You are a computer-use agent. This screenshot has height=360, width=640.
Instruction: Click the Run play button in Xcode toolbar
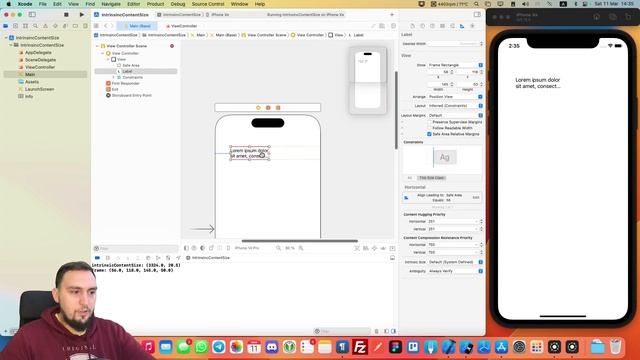pos(82,15)
